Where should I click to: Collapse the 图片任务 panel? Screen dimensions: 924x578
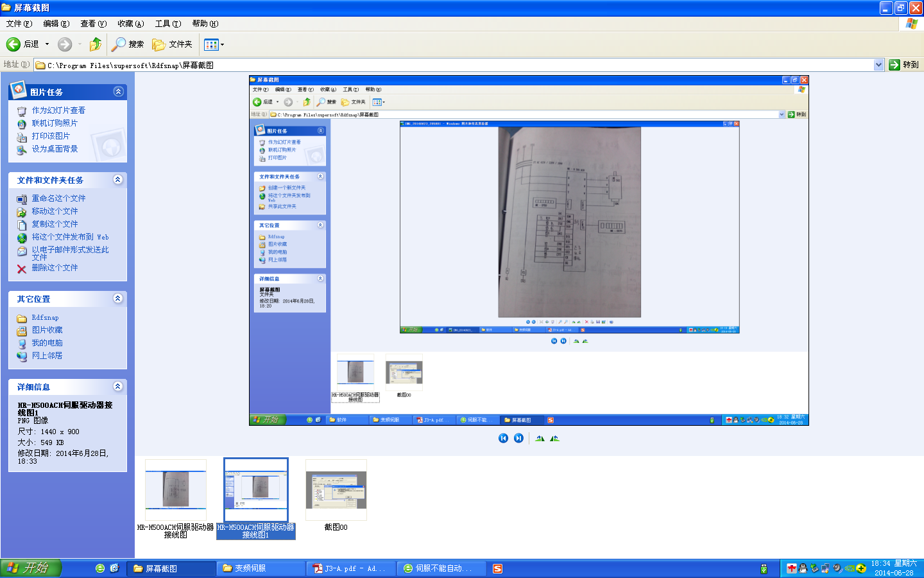[x=118, y=92]
